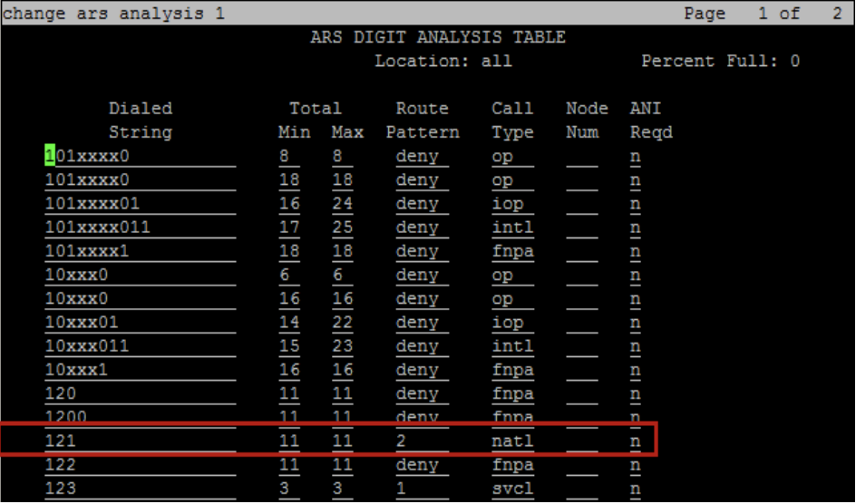
Task: Select the 101xxxx011 dialed string field
Action: click(x=141, y=228)
